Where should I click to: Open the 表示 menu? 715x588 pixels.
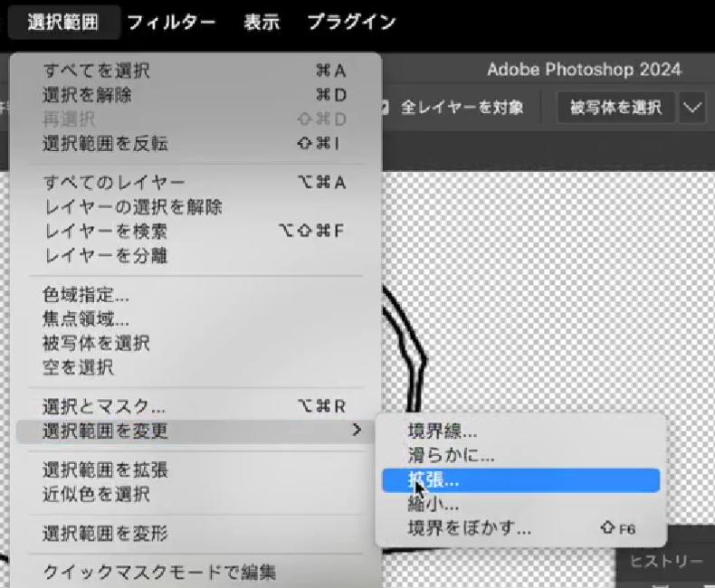point(262,22)
